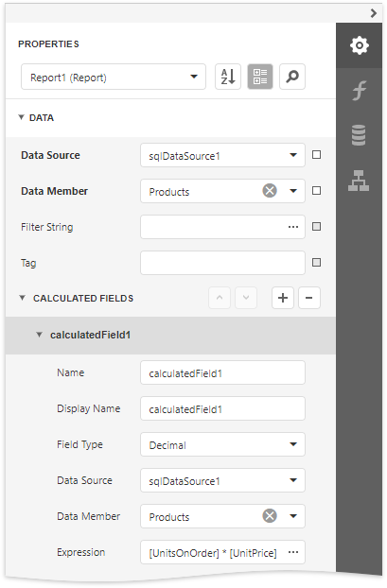Open the properties search
This screenshot has height=588, width=387.
[x=292, y=77]
